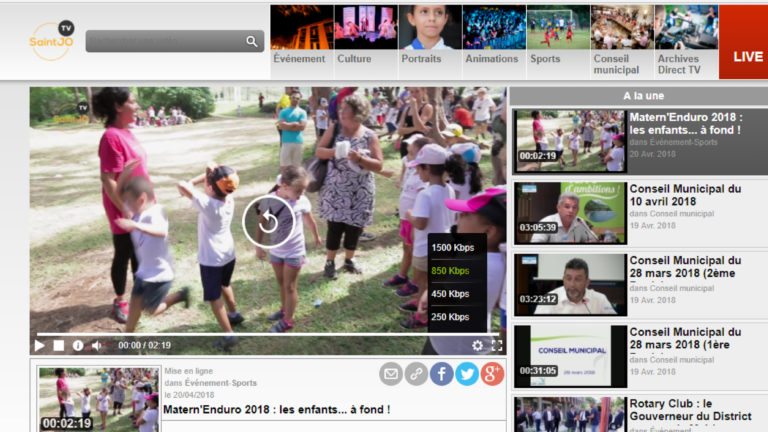This screenshot has height=432, width=768.
Task: Click the SaintJO TV logo
Action: click(51, 41)
